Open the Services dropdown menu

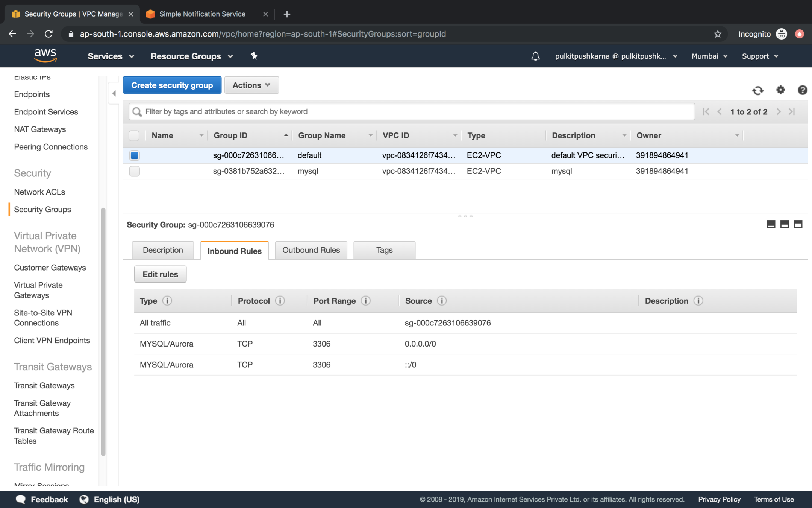pyautogui.click(x=111, y=56)
